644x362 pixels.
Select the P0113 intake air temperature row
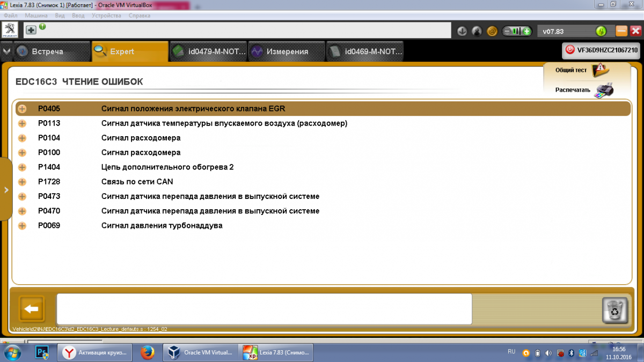[x=224, y=123]
